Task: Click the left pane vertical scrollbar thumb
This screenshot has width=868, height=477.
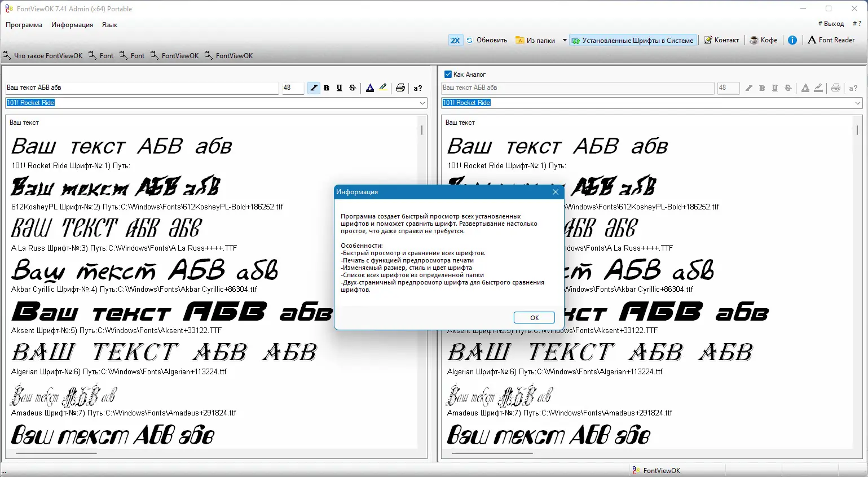Action: pos(422,130)
